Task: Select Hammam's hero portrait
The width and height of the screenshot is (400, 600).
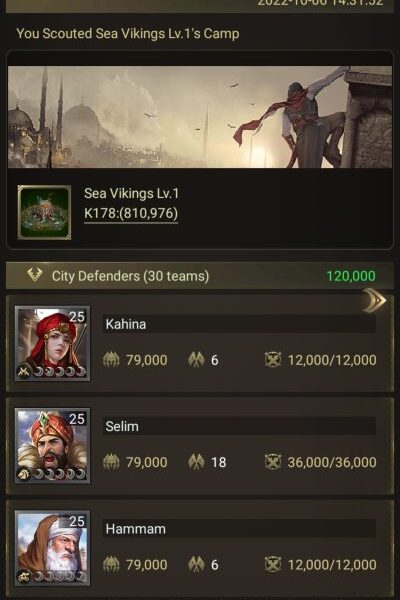Action: click(x=52, y=548)
